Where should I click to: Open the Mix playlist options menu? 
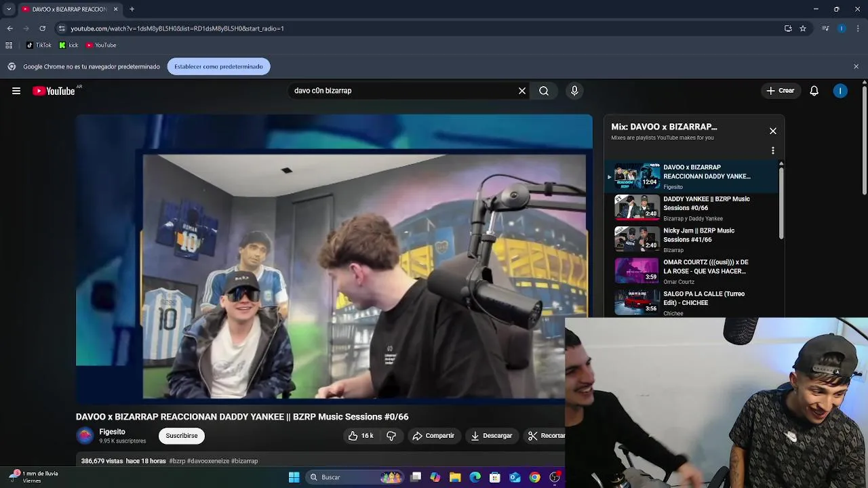pyautogui.click(x=773, y=150)
